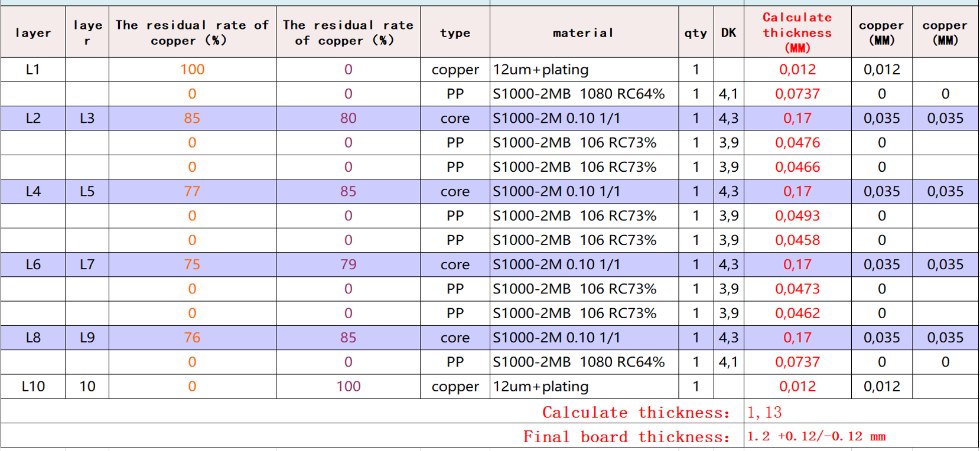Click the 'qty' column header
Screen dimensions: 980x451
[695, 33]
